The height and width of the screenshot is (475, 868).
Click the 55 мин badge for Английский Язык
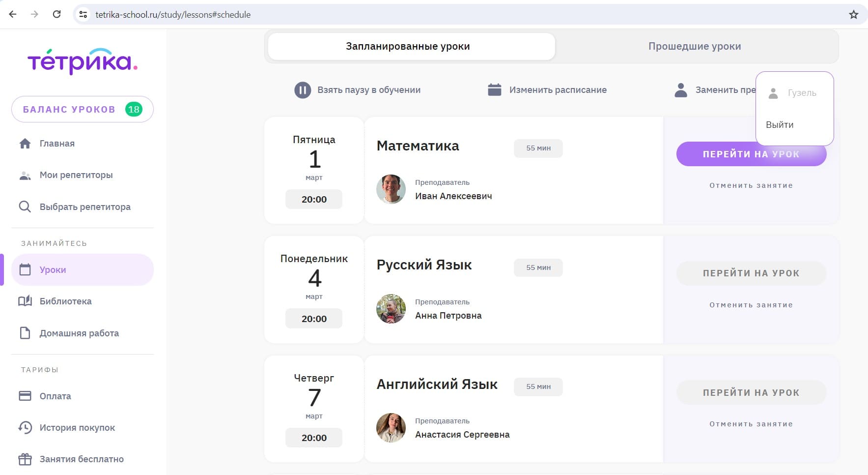pyautogui.click(x=538, y=386)
